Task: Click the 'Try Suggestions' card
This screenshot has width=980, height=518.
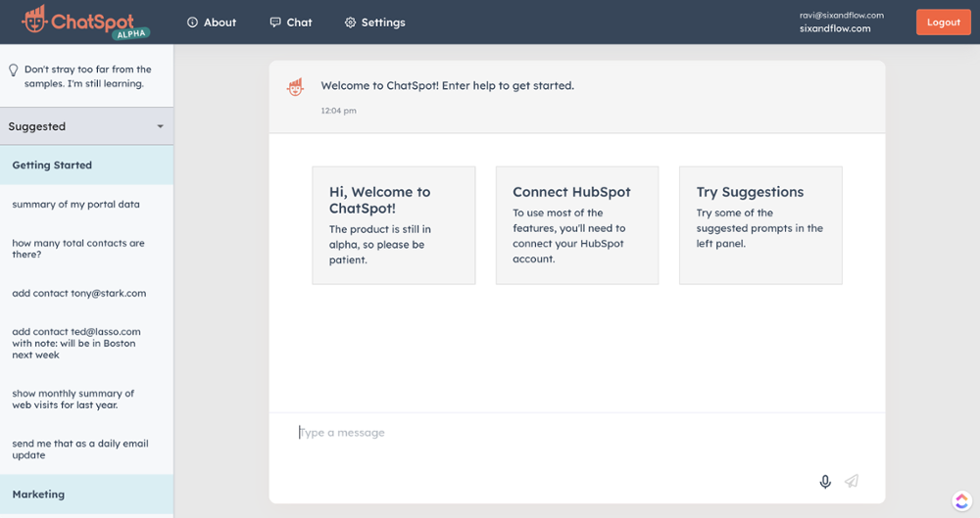Action: click(x=760, y=225)
